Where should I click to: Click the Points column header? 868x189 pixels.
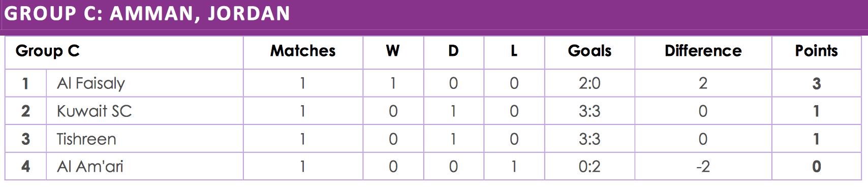coord(816,51)
